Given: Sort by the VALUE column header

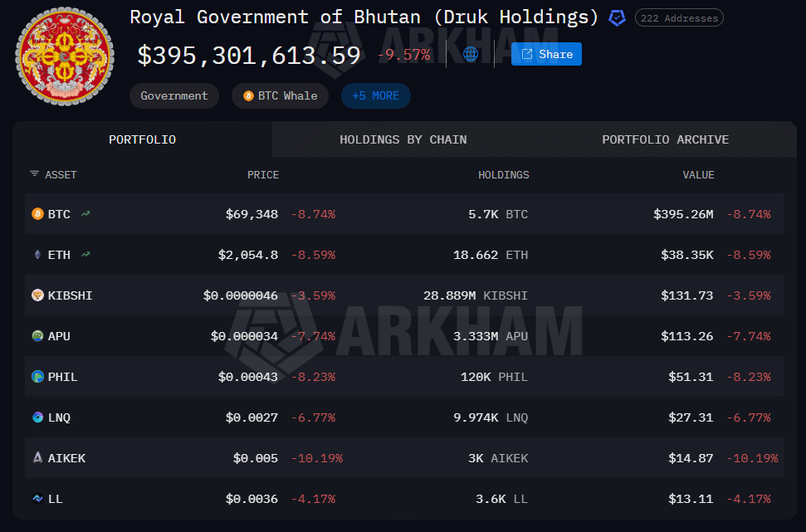Looking at the screenshot, I should tap(698, 175).
